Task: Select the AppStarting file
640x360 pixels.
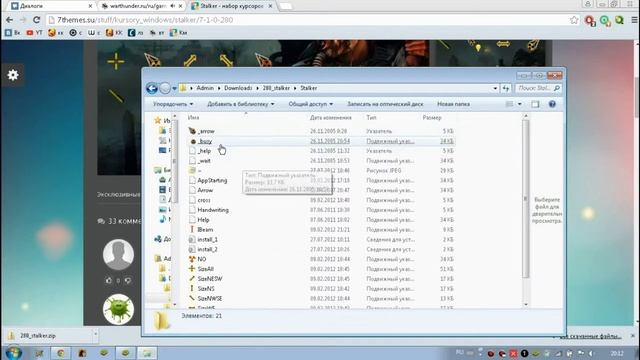Action: pyautogui.click(x=212, y=180)
